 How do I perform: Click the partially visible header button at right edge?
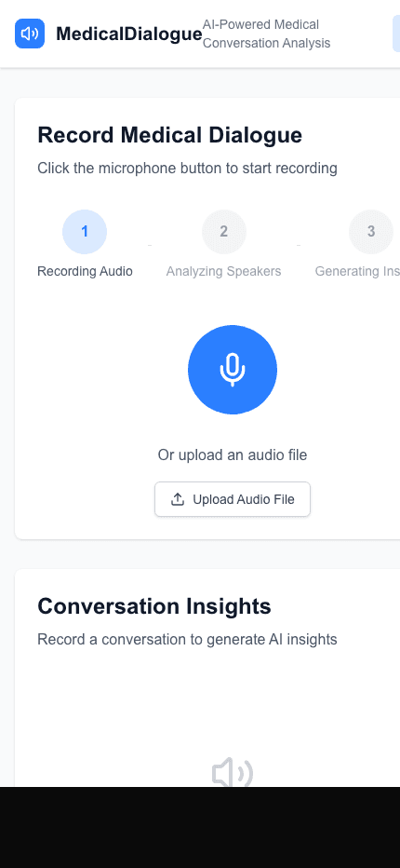(396, 34)
